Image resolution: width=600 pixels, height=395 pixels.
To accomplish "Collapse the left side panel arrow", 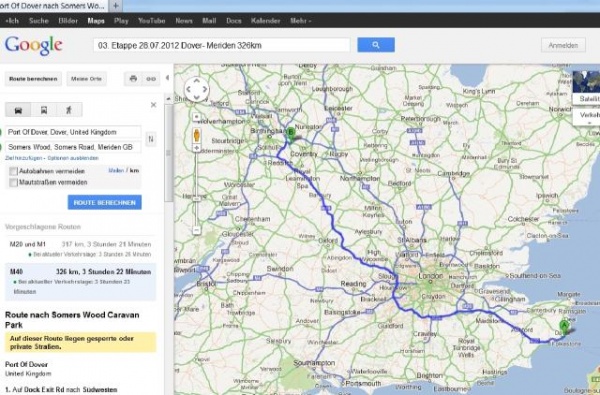I will (x=168, y=78).
